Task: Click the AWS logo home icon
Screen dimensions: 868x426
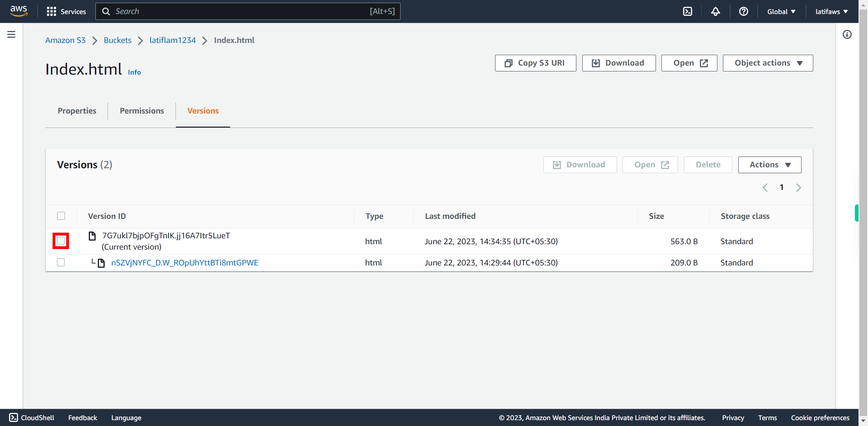Action: coord(19,11)
